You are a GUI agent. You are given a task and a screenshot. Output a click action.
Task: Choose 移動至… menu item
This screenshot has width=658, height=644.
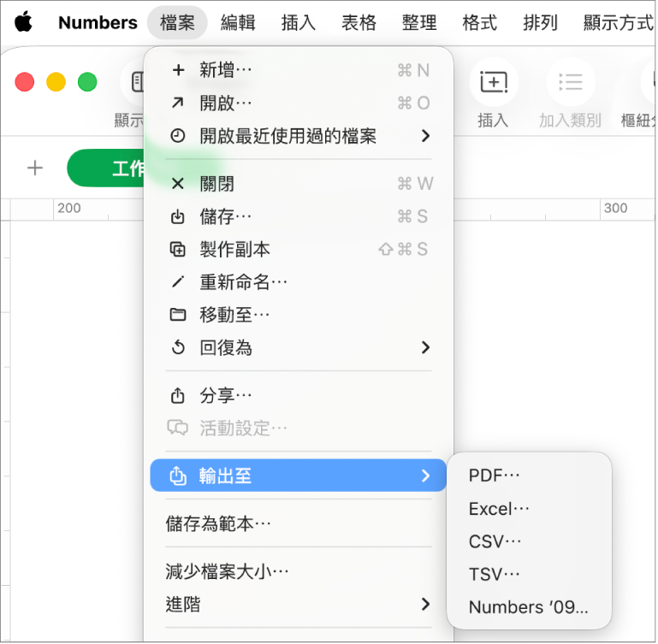299,315
